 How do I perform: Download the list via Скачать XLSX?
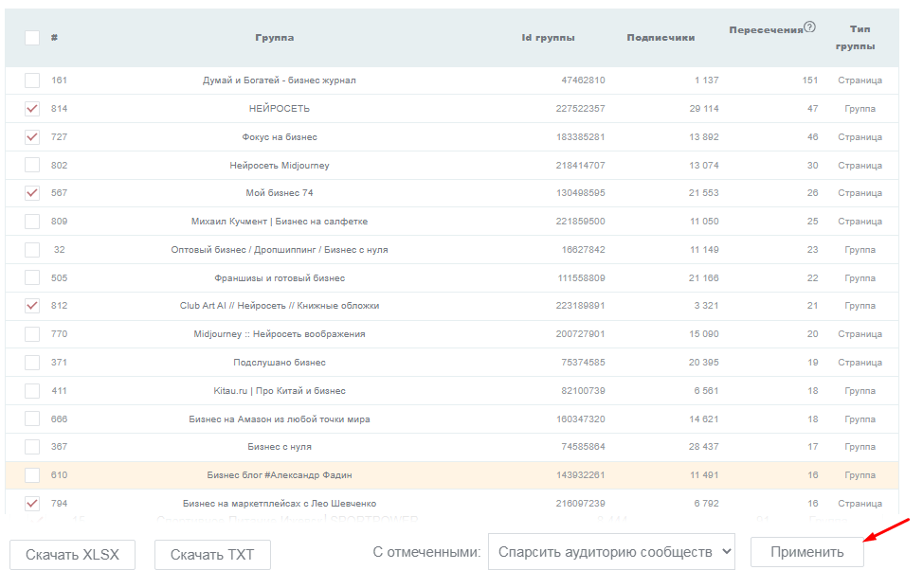72,555
